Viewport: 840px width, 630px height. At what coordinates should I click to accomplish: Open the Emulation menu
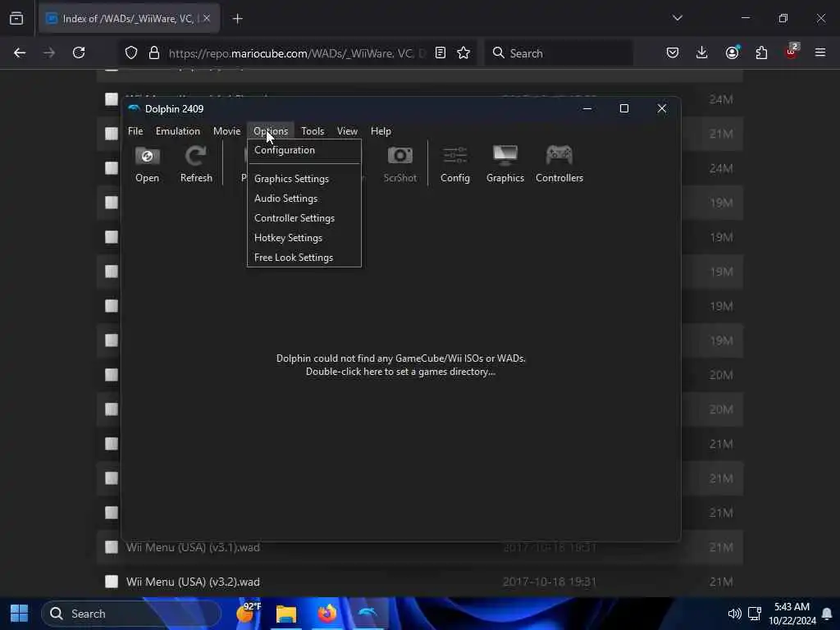[x=178, y=131]
